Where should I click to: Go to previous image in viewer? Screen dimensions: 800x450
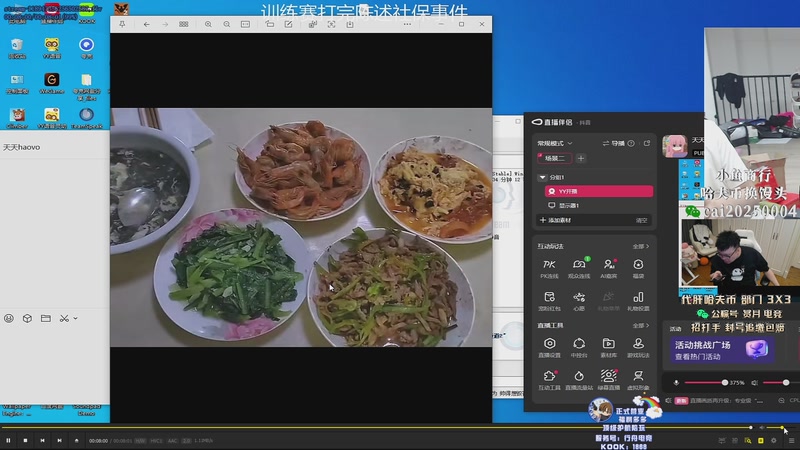point(146,24)
